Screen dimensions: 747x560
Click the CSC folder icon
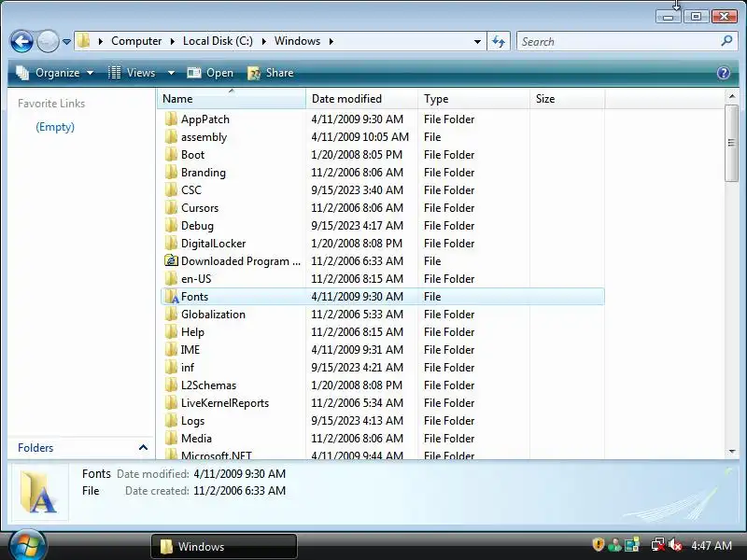(x=171, y=190)
